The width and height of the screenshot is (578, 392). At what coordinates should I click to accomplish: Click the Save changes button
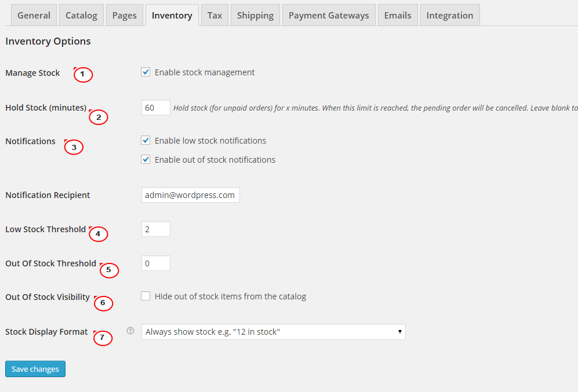click(35, 368)
